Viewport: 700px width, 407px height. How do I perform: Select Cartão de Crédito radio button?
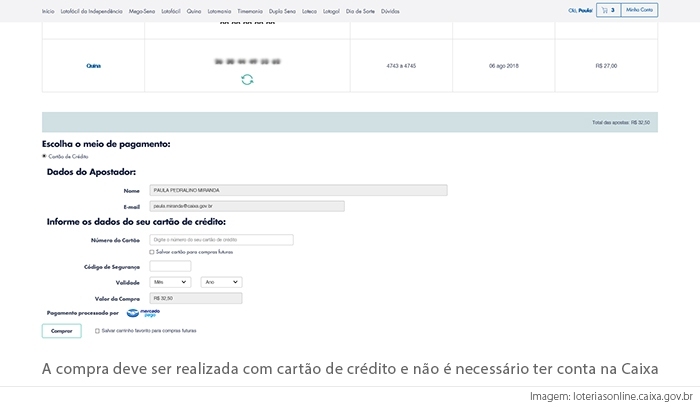[x=44, y=156]
